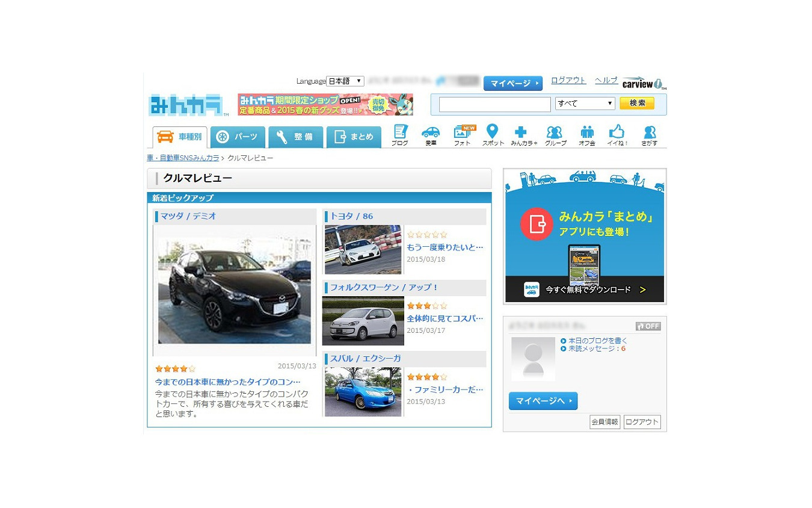Click 今すぐ無料でダウンロード download bar
The image size is (812, 508).
(x=585, y=290)
